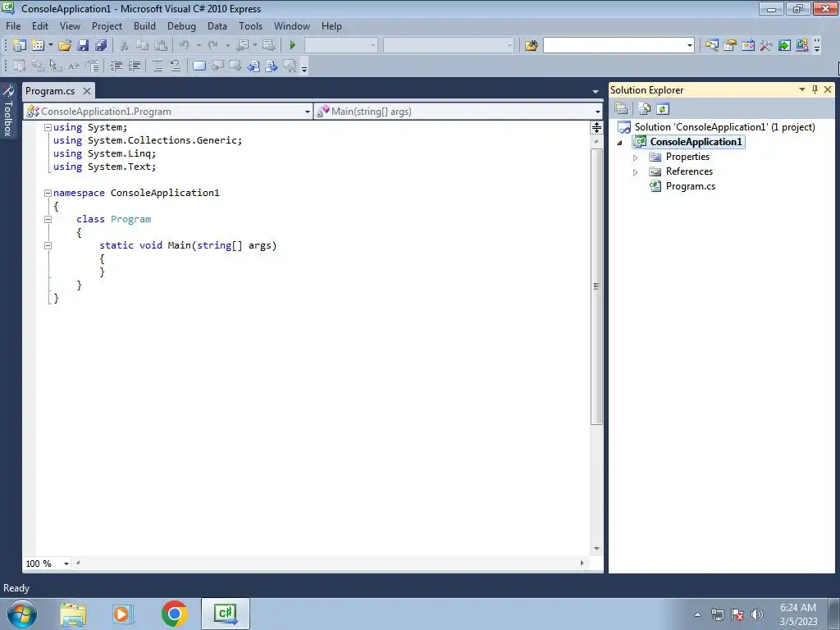The height and width of the screenshot is (630, 840).
Task: Click Solution Explorer's Properties icon
Action: pos(621,109)
